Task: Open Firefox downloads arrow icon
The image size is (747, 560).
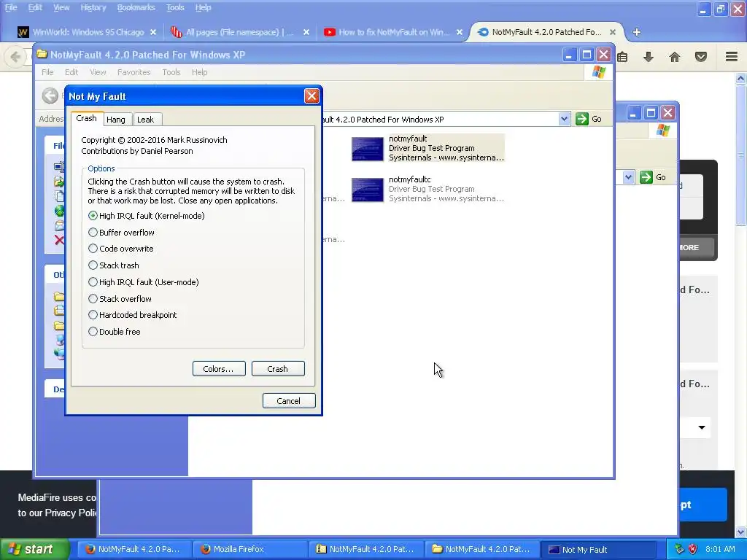Action: 649,57
